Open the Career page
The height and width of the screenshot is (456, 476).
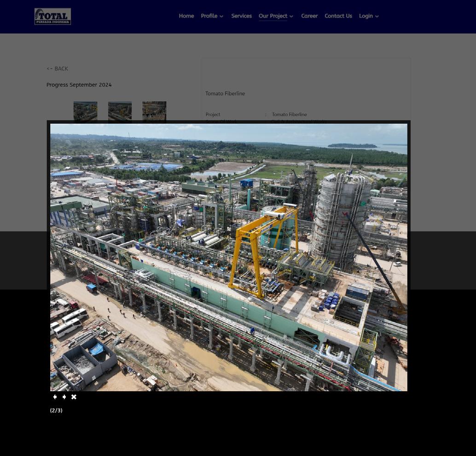point(309,16)
